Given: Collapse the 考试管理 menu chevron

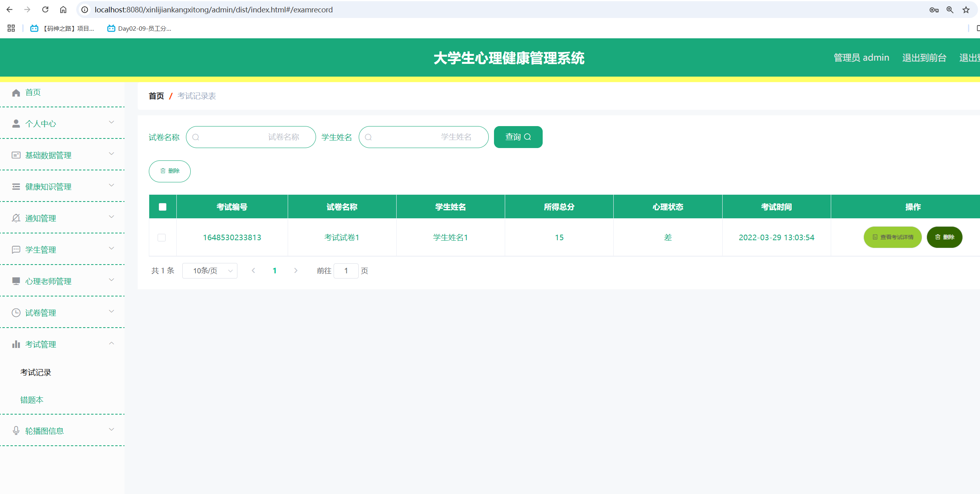Looking at the screenshot, I should click(x=112, y=343).
